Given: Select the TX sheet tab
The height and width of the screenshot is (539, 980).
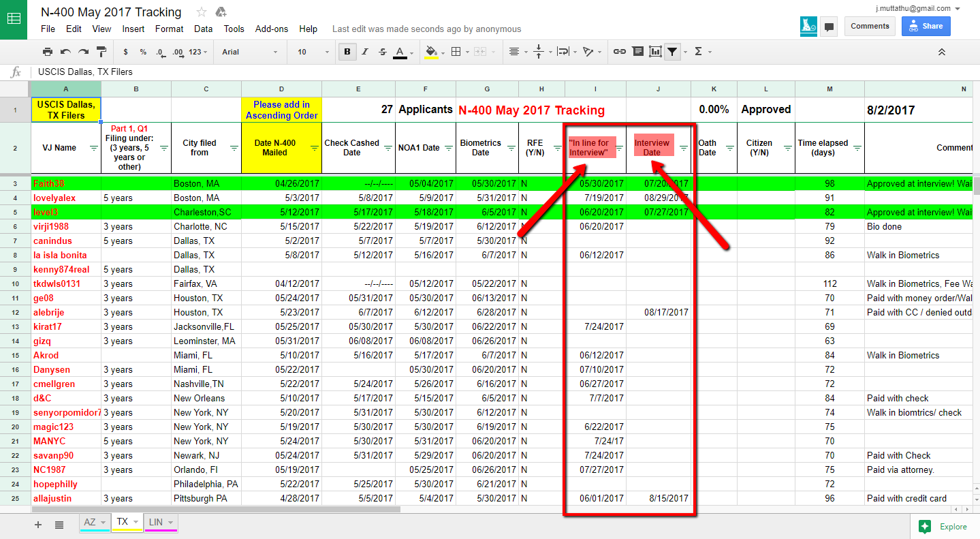Looking at the screenshot, I should click(x=128, y=523).
